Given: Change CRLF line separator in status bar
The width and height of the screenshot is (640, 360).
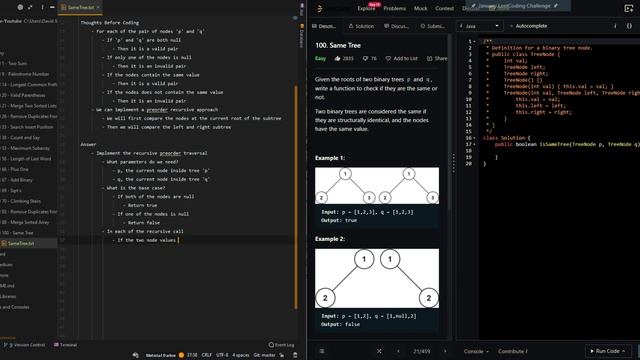Looking at the screenshot, I should coord(207,355).
